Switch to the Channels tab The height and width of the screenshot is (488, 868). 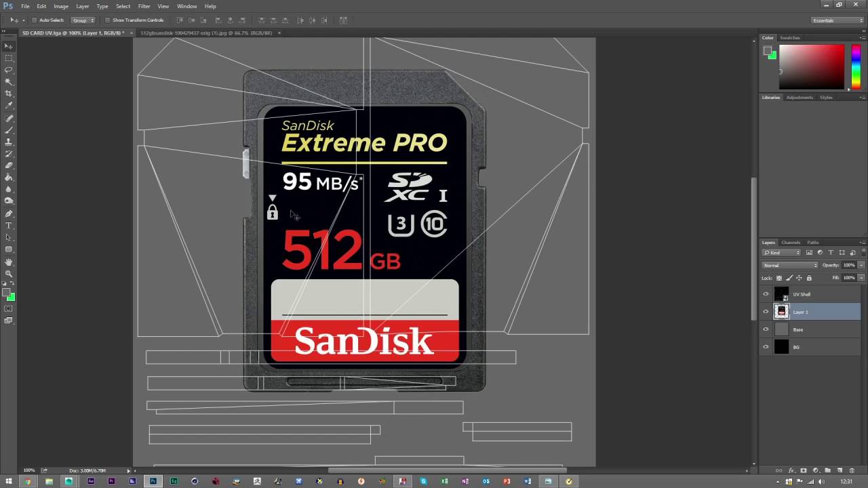(x=791, y=243)
